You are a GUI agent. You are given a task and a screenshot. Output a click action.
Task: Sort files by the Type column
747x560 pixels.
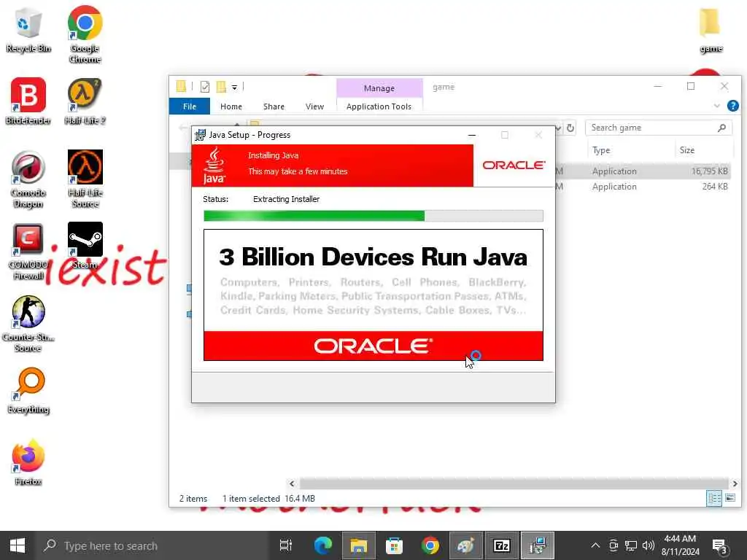[632, 150]
